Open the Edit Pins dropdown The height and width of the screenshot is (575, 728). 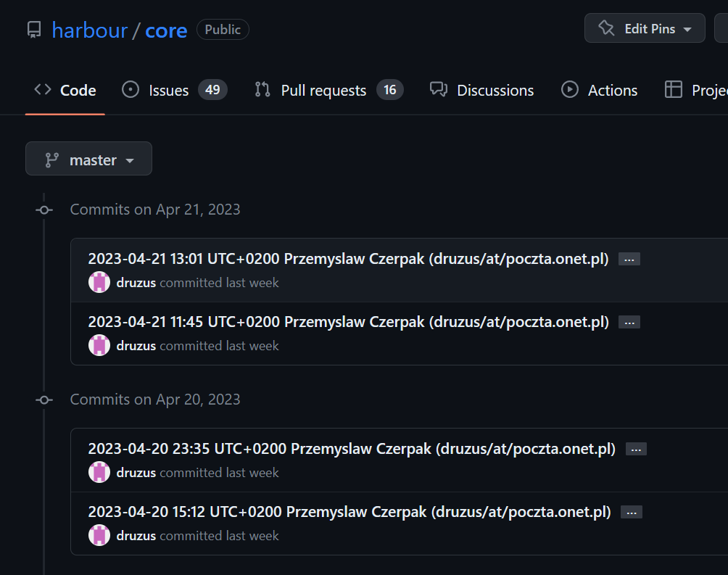tap(645, 29)
